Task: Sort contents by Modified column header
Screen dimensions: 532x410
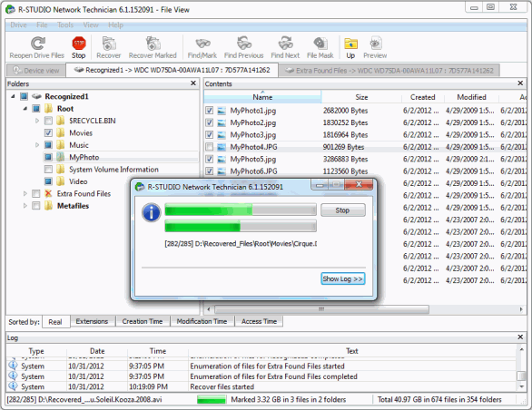Action: 471,97
